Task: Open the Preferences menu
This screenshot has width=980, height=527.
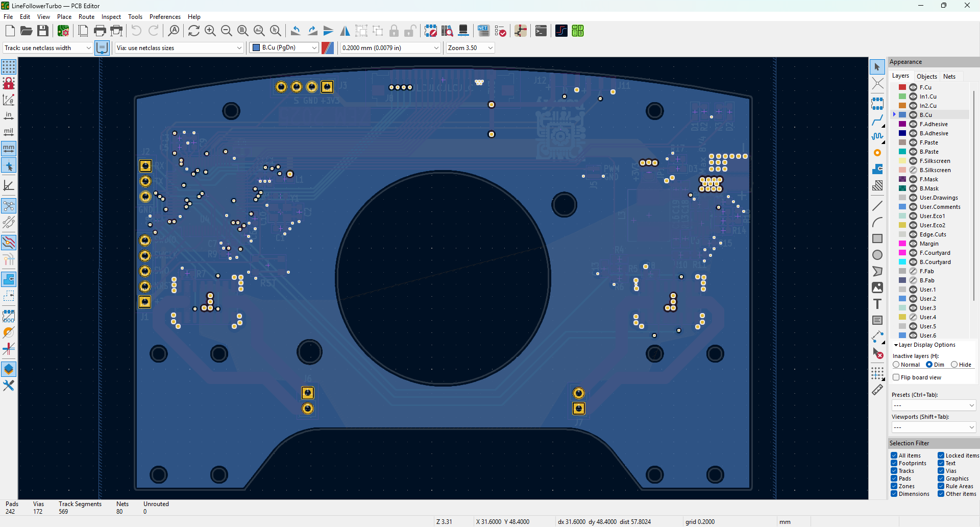Action: coord(165,17)
